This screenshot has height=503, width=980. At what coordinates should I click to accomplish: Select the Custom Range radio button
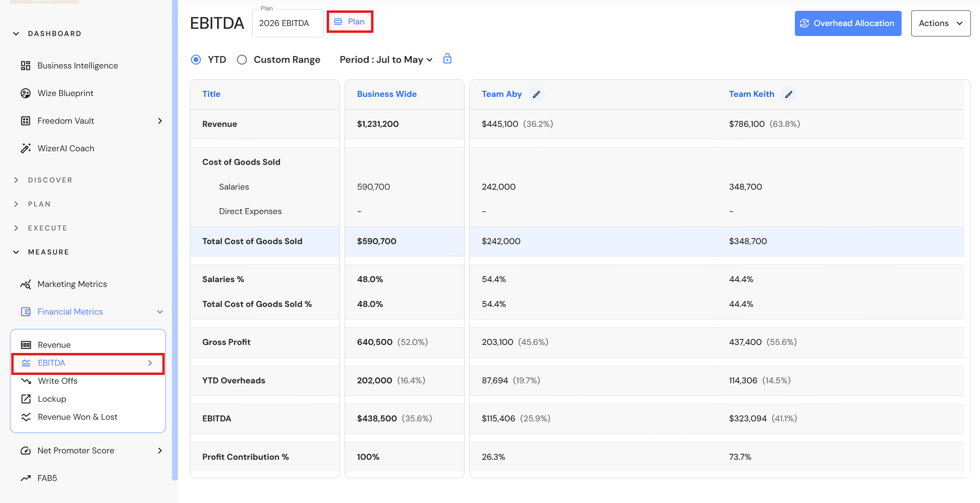(242, 60)
